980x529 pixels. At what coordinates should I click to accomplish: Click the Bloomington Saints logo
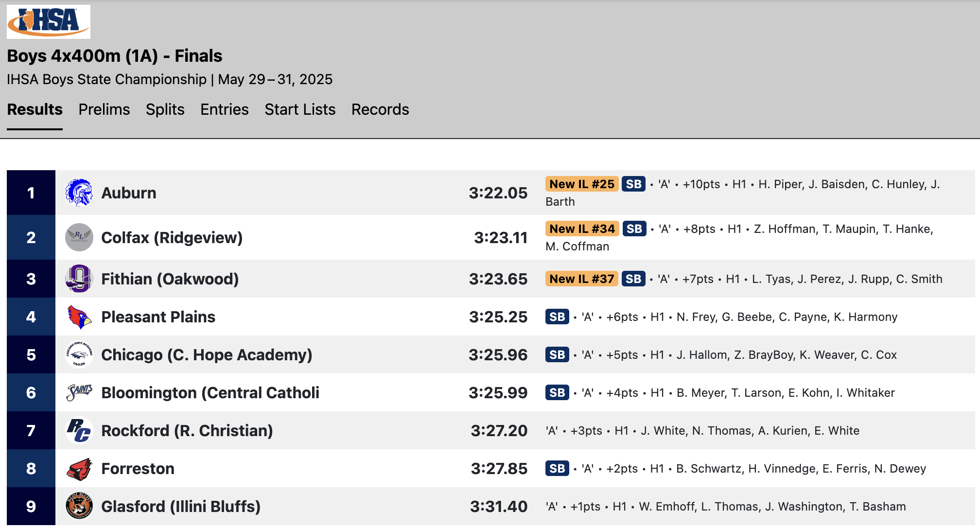[x=79, y=392]
